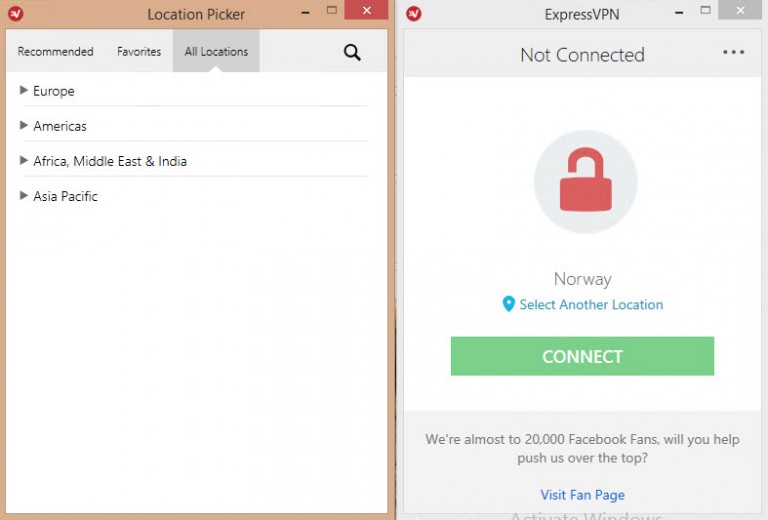Open search in Location Picker
768x520 pixels.
coord(352,52)
